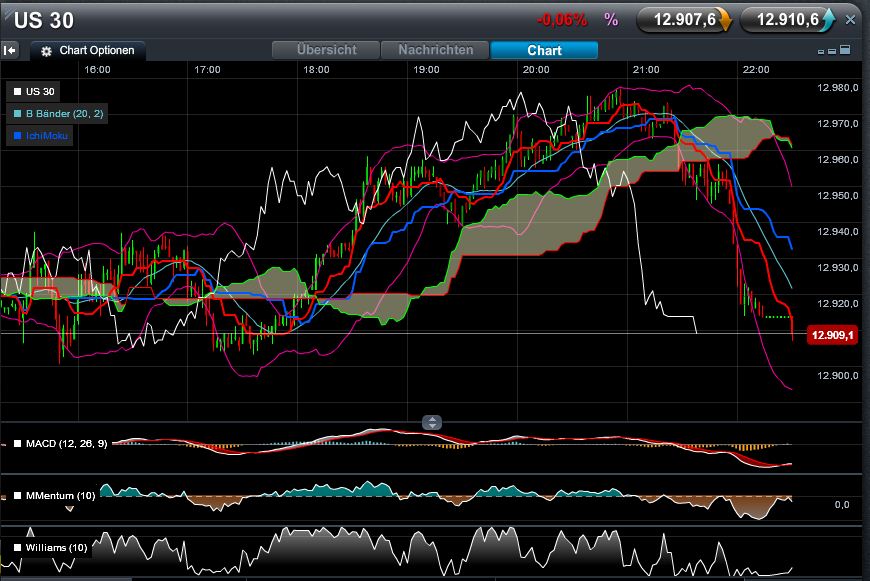
Task: Click the 21:00 time axis label
Action: pos(646,70)
